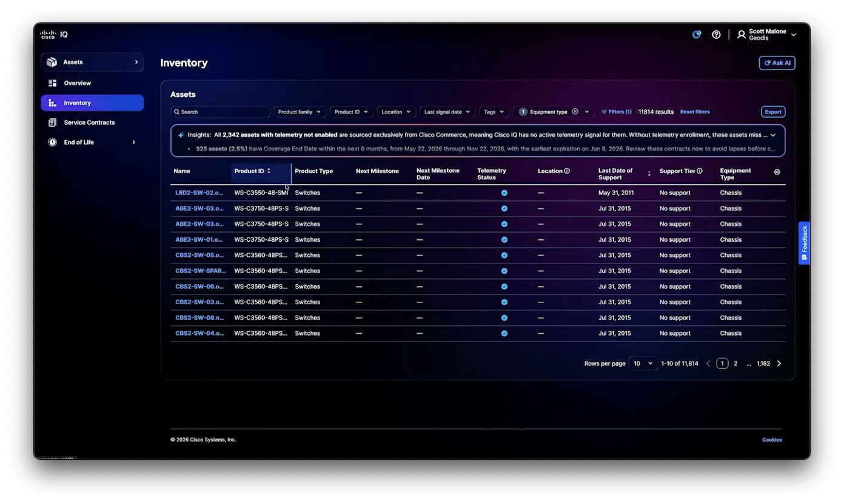
Task: Open Service Contracts in the sidebar
Action: coord(89,122)
